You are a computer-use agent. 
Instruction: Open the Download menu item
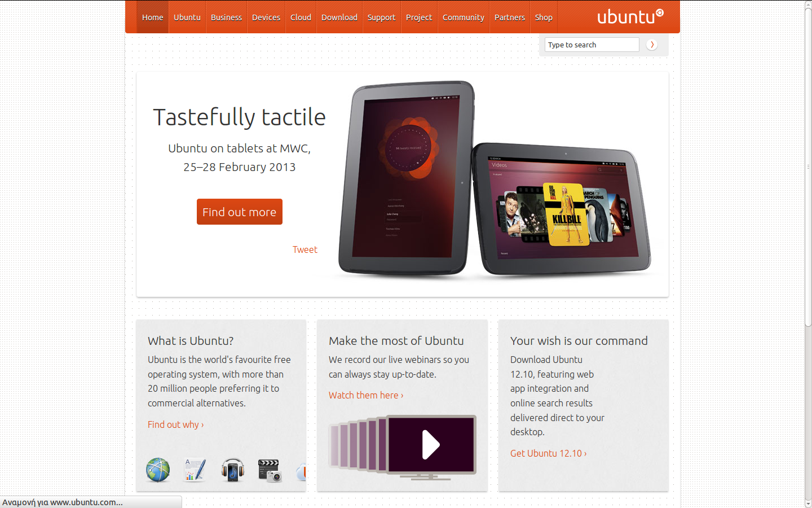(x=339, y=17)
